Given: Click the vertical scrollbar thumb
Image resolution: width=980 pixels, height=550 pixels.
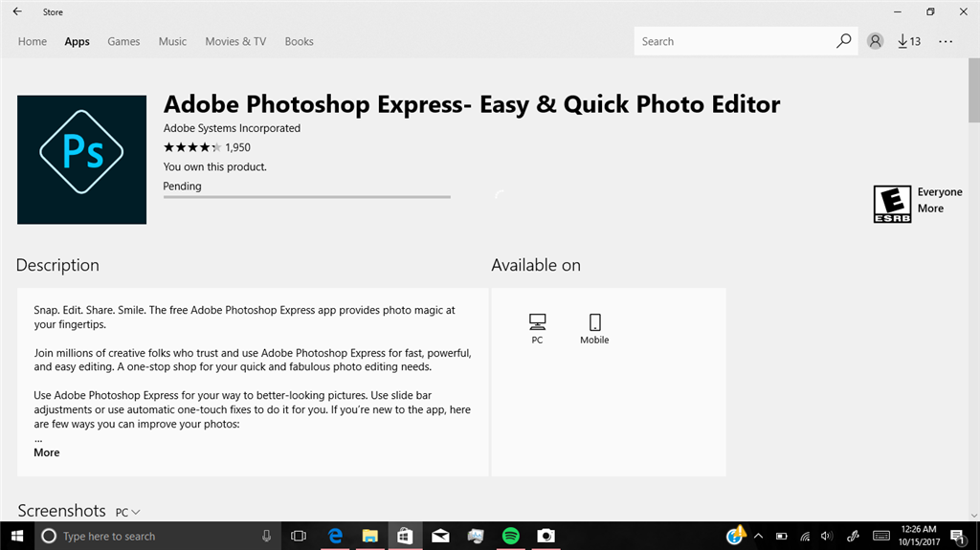Looking at the screenshot, I should tap(973, 91).
